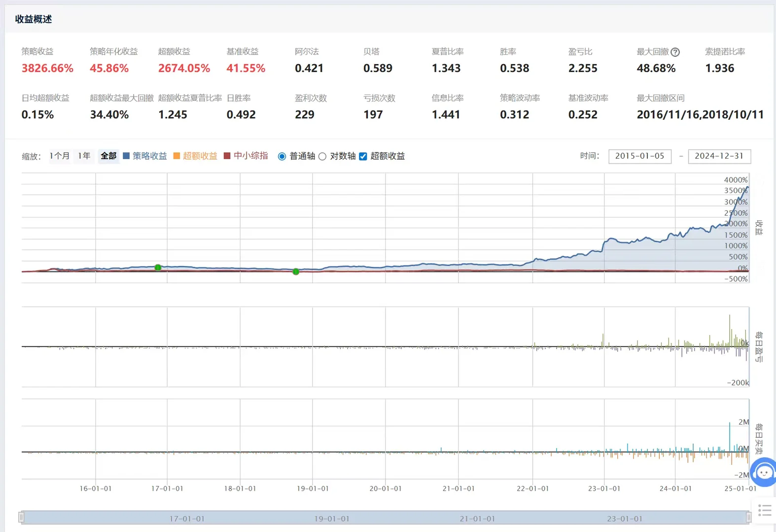Click the 信息比率 value 1.441
776x532 pixels.
pos(446,114)
